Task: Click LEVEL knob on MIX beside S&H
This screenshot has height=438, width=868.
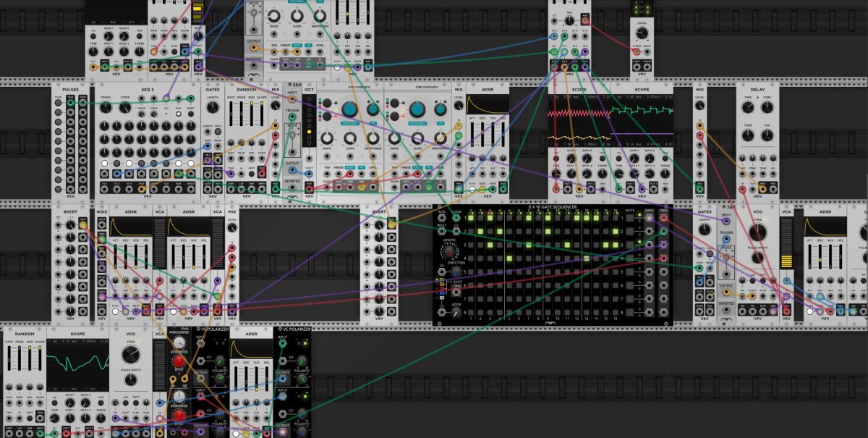Action: tap(275, 105)
